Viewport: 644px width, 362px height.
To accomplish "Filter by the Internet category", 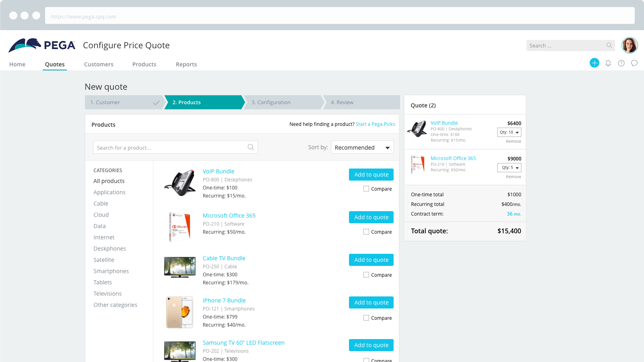I will (x=104, y=237).
